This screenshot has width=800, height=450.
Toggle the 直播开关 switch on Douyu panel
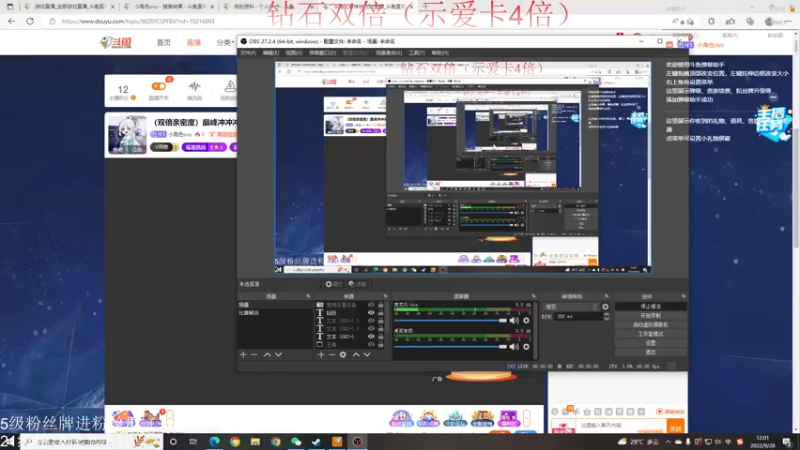coord(159,86)
